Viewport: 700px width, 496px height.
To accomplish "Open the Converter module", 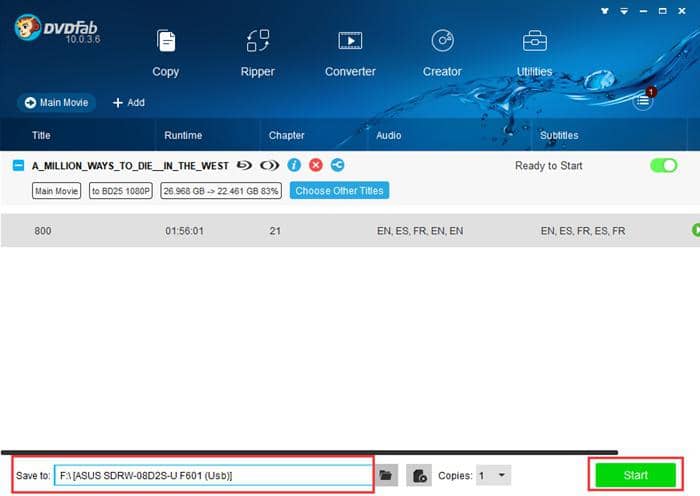I will click(350, 54).
